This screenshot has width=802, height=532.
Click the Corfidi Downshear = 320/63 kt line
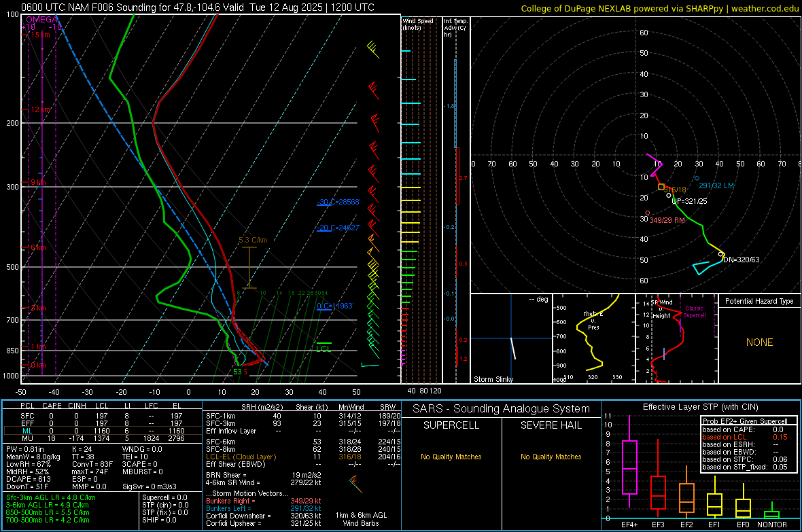click(264, 516)
